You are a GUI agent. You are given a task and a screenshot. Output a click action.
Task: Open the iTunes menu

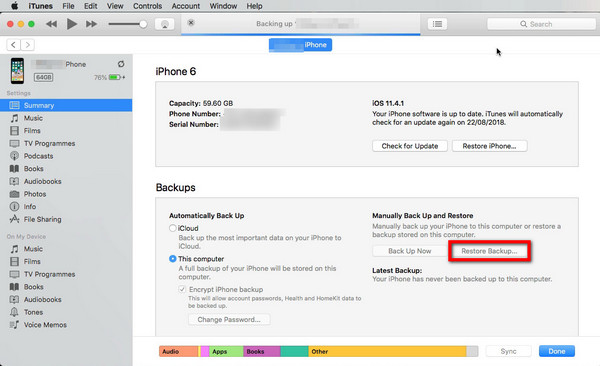coord(41,6)
